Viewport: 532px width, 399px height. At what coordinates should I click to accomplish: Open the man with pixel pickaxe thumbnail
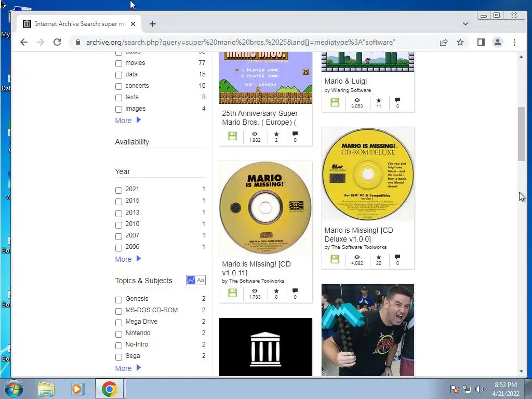coord(368,330)
